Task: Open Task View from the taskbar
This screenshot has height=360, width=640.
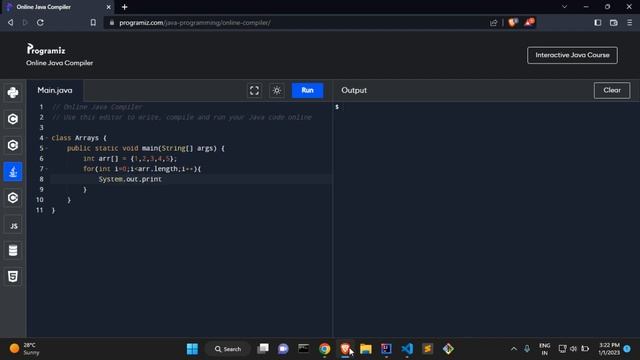Action: point(263,349)
